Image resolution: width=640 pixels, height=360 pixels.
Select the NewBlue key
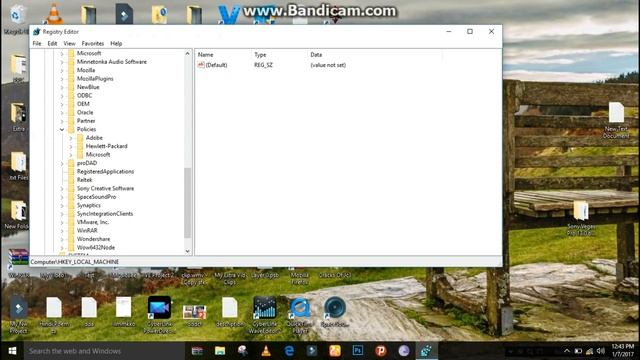click(x=88, y=87)
